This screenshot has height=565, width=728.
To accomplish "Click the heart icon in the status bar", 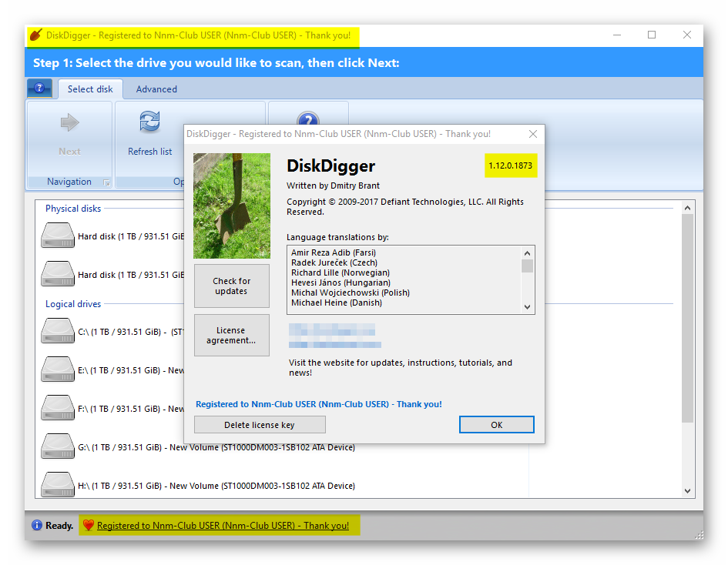I will [x=89, y=525].
